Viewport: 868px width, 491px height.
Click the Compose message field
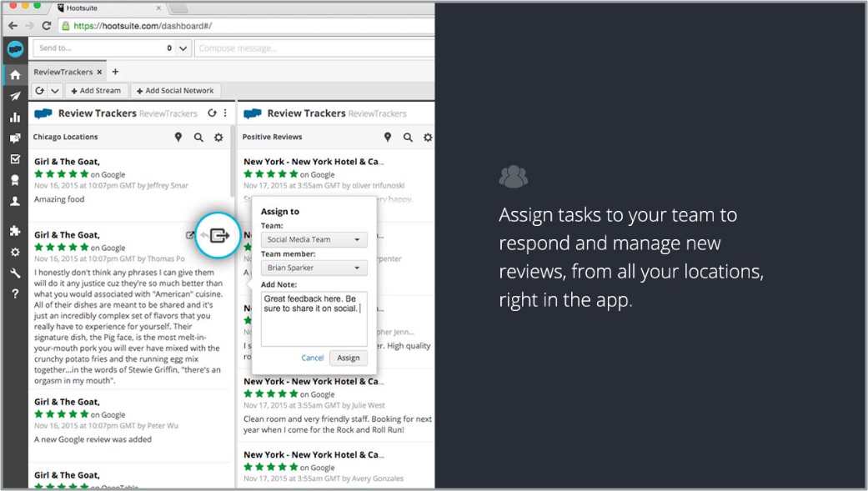click(314, 48)
